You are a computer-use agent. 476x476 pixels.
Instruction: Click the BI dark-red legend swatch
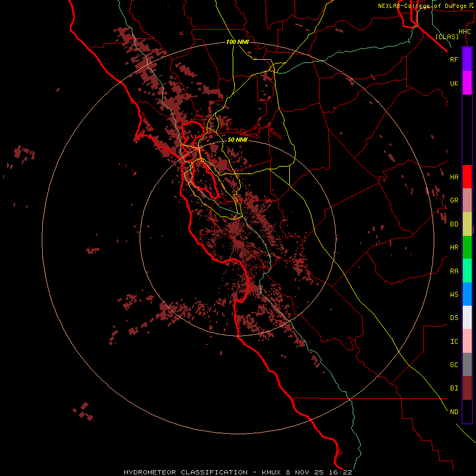[x=467, y=388]
